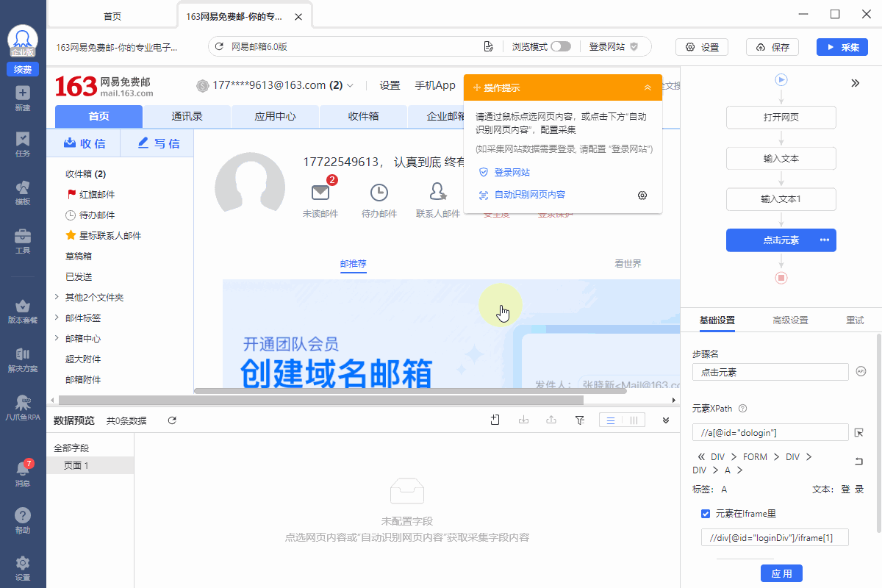Switch to 重试 tab

(x=855, y=320)
